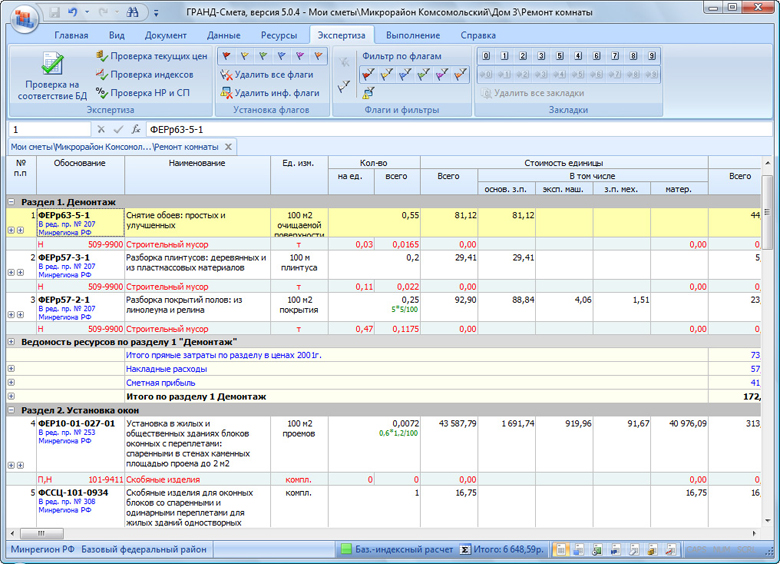Screen dimensions: 780x564
Task: Click Проверка текущих цен icon
Action: [101, 56]
